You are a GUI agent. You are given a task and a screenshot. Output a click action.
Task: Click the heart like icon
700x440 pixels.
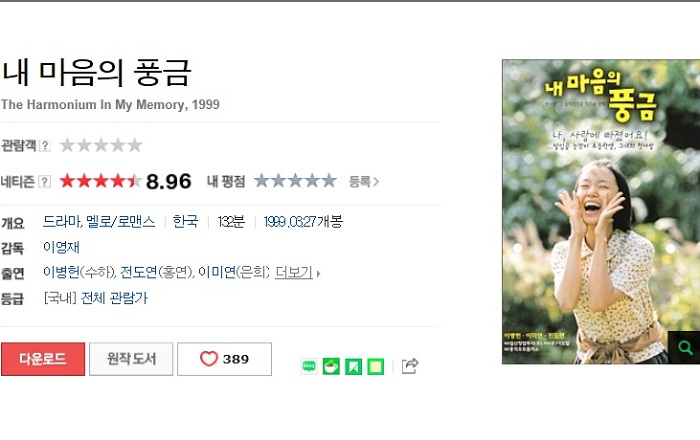click(x=208, y=359)
